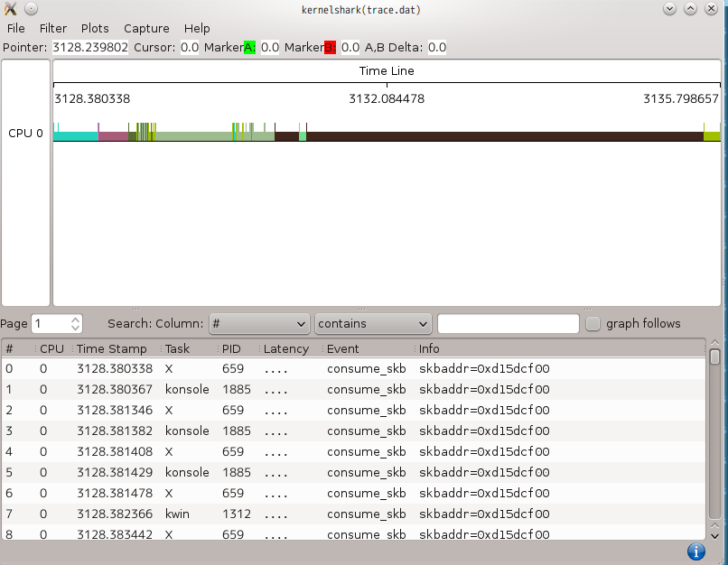Click the CPU column header
The height and width of the screenshot is (565, 728).
(51, 348)
